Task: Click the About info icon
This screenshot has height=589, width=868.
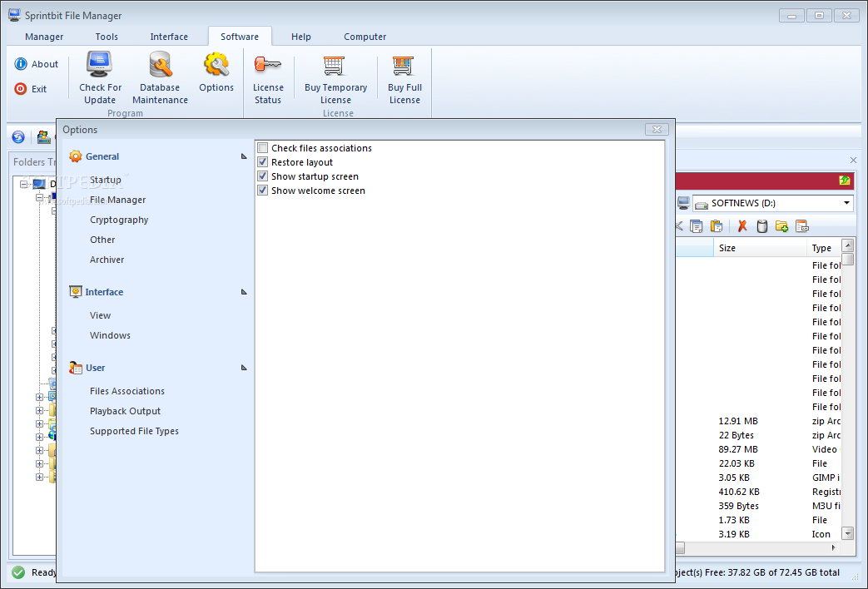Action: [21, 64]
